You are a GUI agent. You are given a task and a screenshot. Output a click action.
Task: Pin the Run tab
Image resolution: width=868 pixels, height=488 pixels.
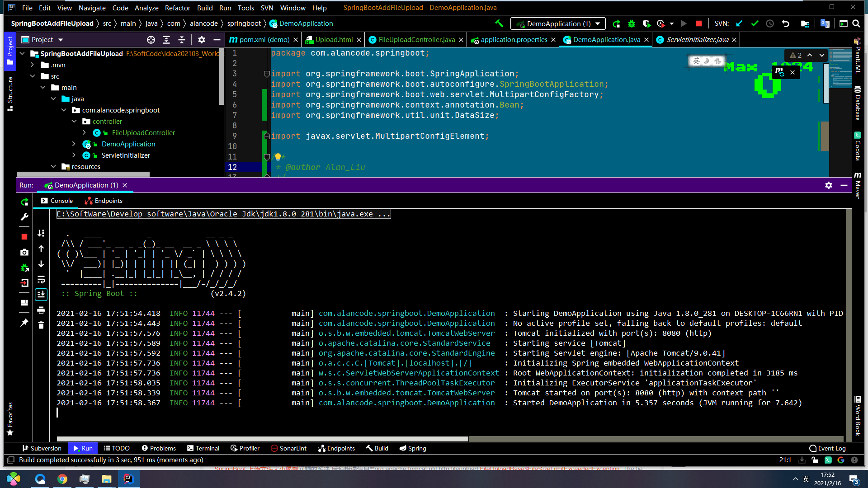24,323
